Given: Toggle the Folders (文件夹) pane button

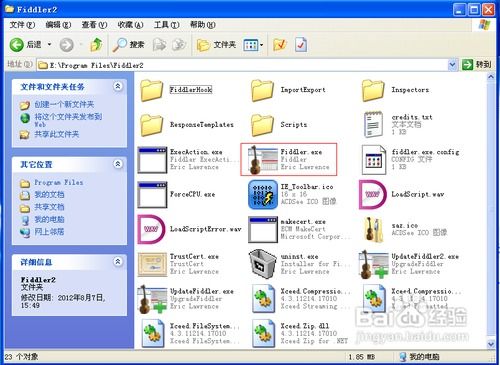Looking at the screenshot, I should (x=216, y=45).
